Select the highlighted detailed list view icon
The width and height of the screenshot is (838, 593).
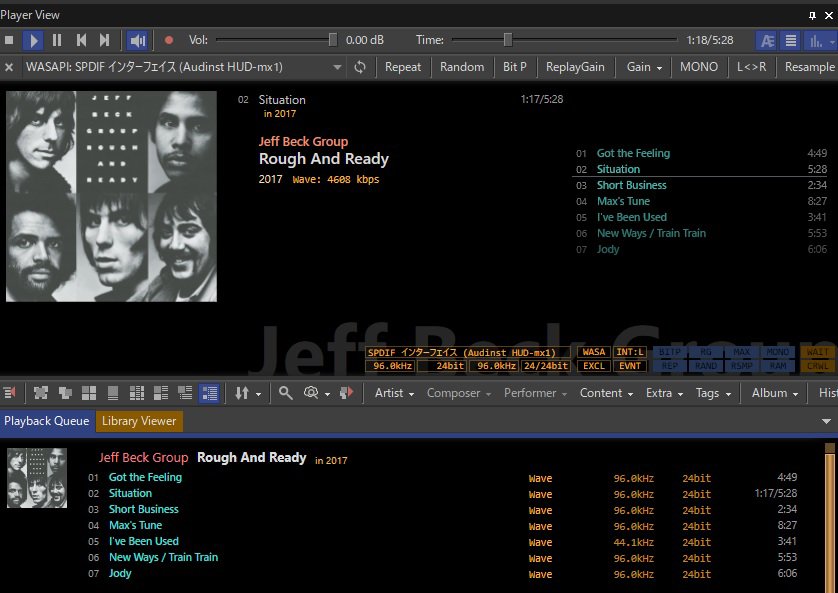click(x=209, y=393)
